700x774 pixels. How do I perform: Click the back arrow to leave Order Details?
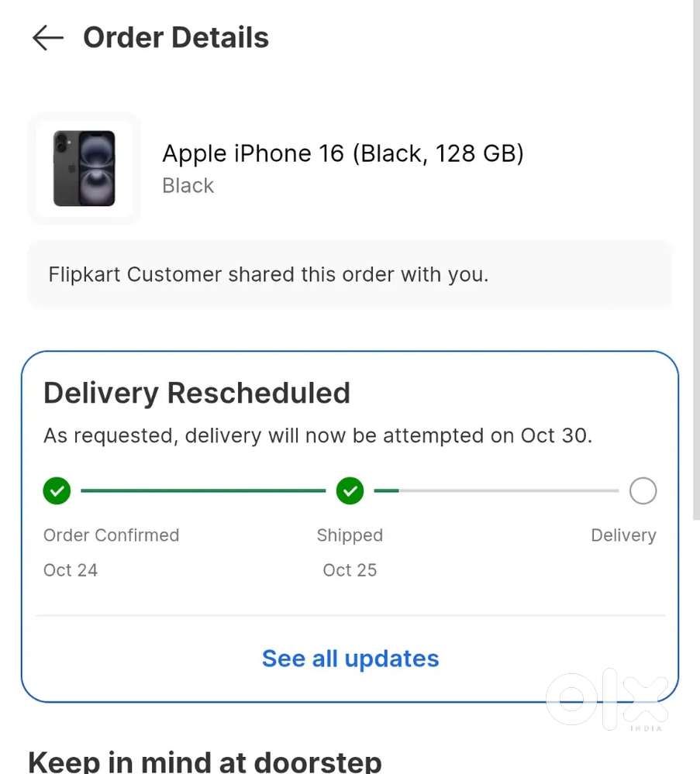pos(47,38)
